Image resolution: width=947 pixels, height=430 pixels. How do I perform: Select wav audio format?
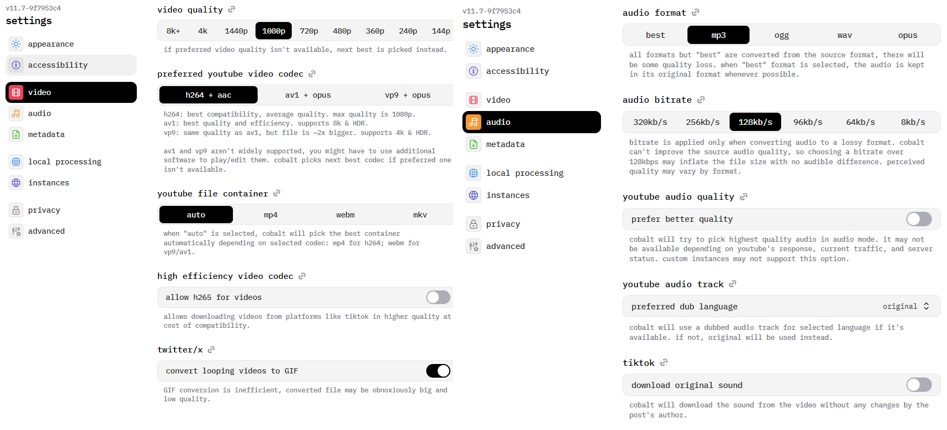(x=844, y=35)
